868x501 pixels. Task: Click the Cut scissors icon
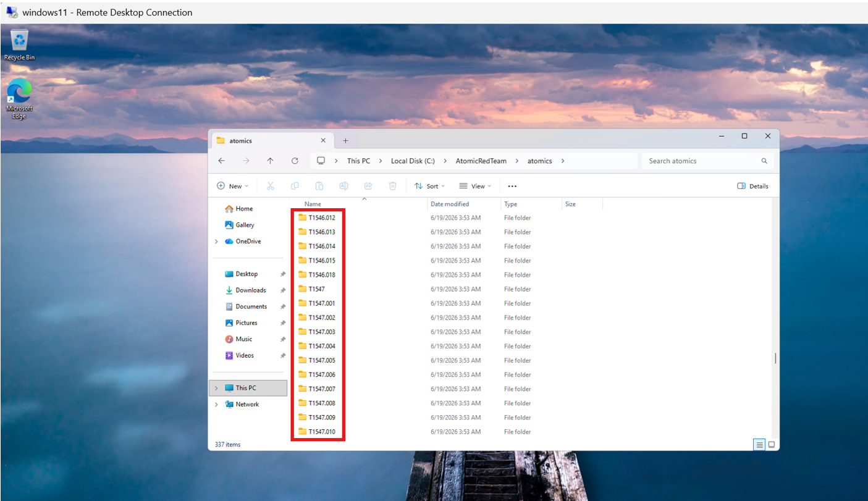pyautogui.click(x=270, y=186)
